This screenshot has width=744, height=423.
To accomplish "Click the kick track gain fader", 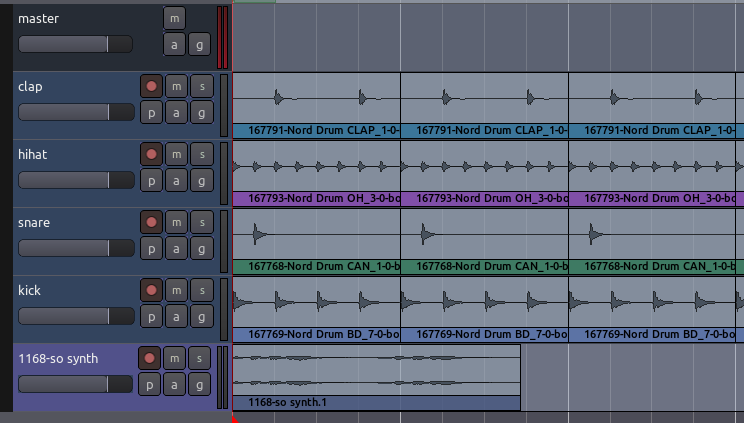I will coord(76,316).
